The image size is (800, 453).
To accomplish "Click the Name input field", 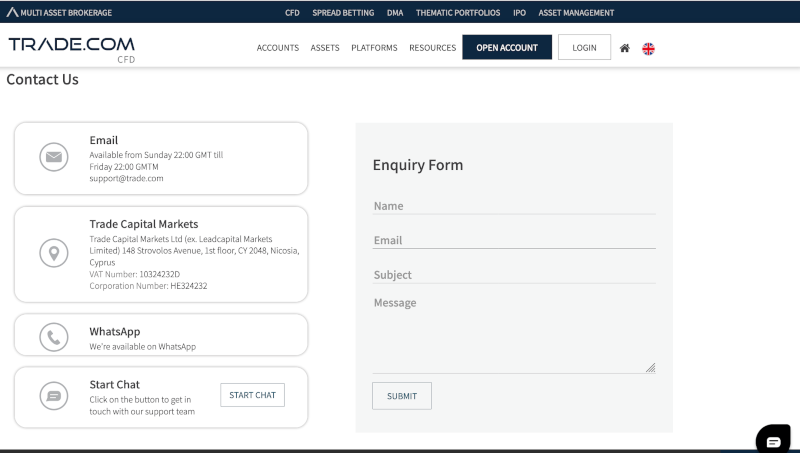I will pos(514,206).
